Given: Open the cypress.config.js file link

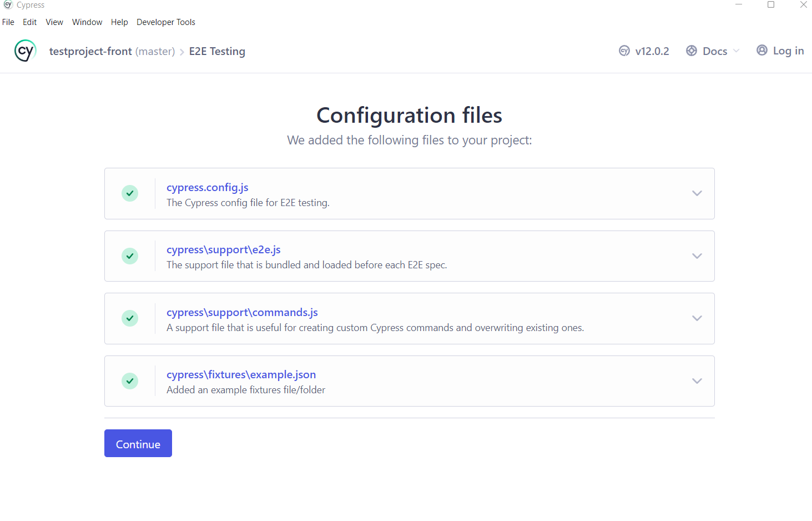Looking at the screenshot, I should (207, 187).
